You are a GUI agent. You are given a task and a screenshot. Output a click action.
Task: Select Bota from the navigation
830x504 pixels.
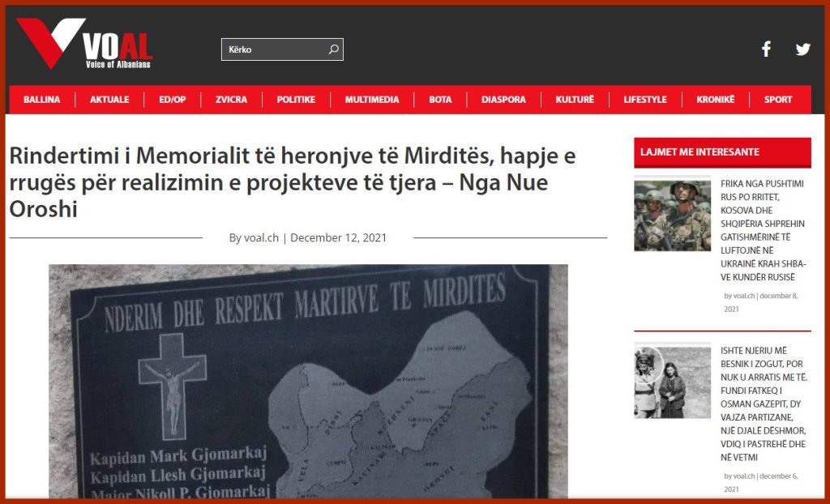(440, 100)
